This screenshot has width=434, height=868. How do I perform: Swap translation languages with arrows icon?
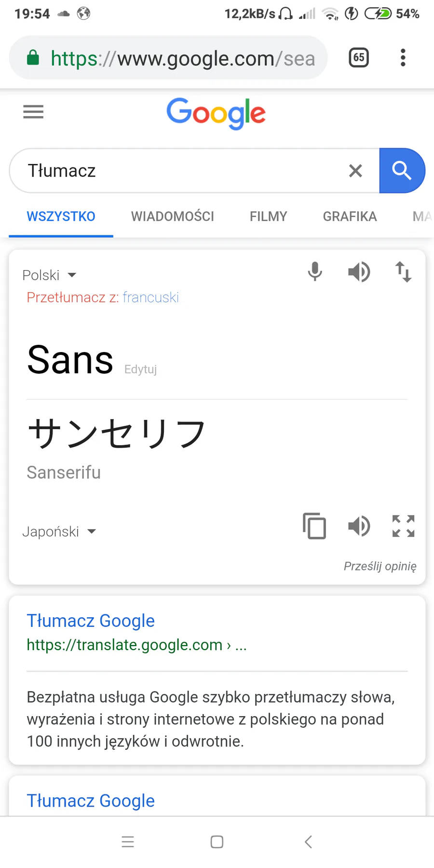click(x=403, y=272)
